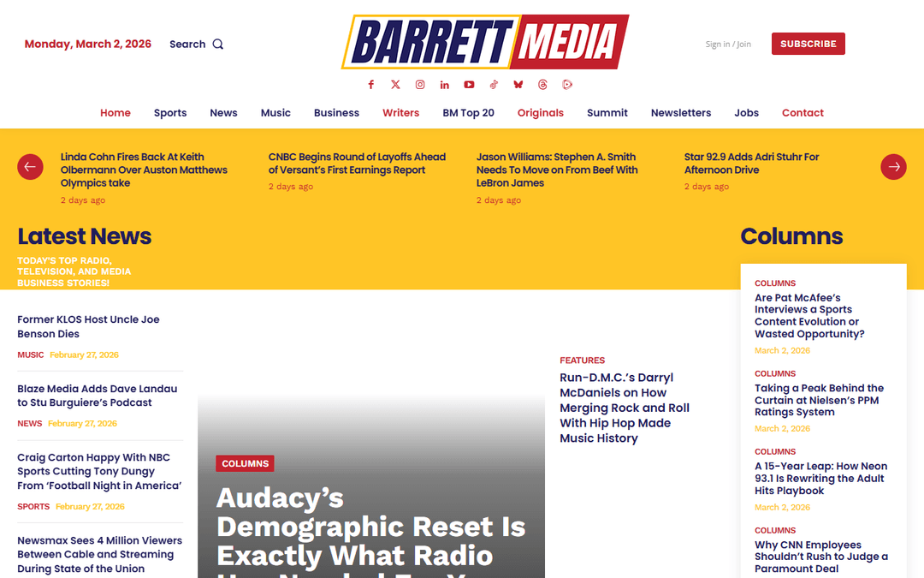The height and width of the screenshot is (578, 924).
Task: Open Blaze Media Adds Dave Landau story
Action: coord(98,395)
